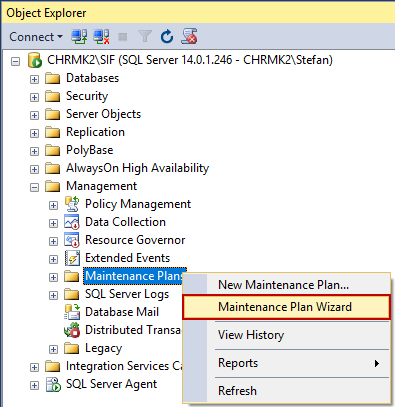395x407 pixels.
Task: Click the SQL Server Agent icon
Action: 53,384
